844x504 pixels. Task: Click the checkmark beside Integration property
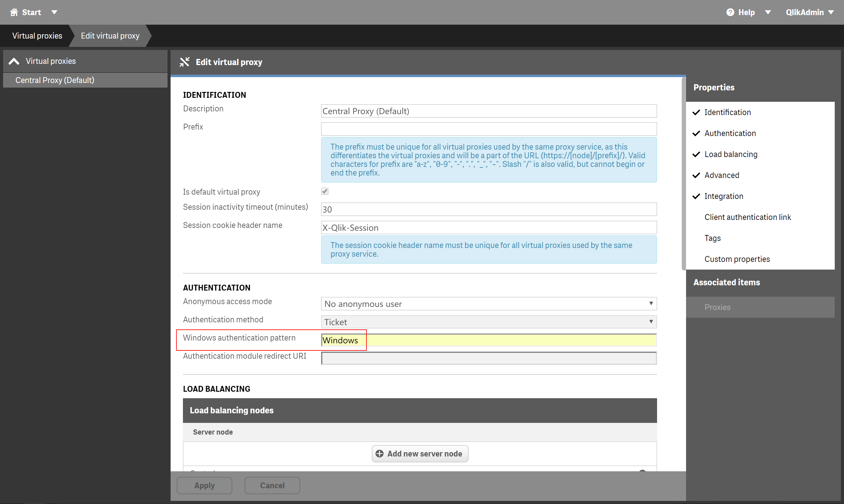(696, 196)
